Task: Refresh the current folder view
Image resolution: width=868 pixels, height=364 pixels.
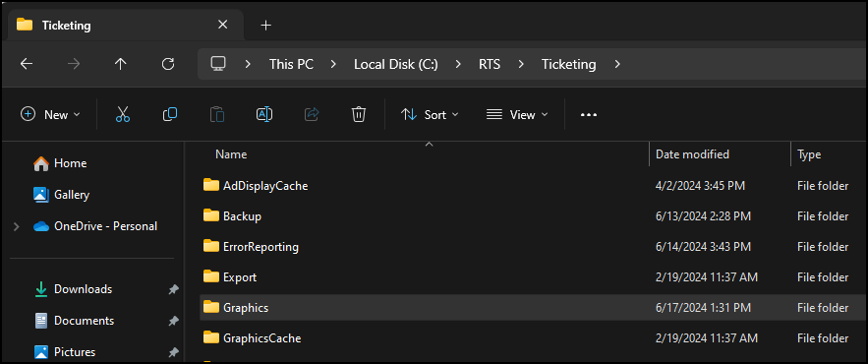Action: tap(168, 64)
